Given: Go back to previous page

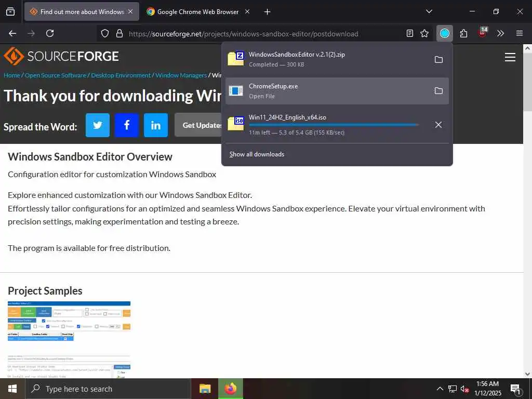Looking at the screenshot, I should tap(12, 33).
